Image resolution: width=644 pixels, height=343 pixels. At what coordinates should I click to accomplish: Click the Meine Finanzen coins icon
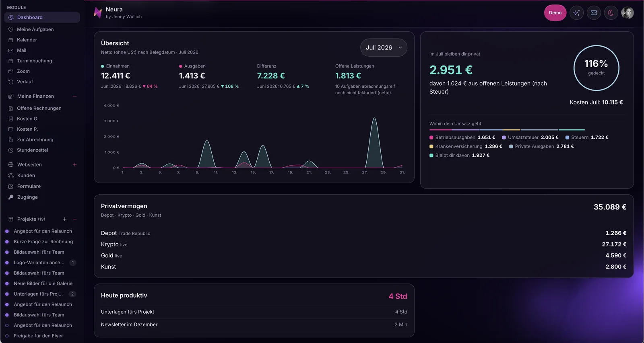click(11, 96)
